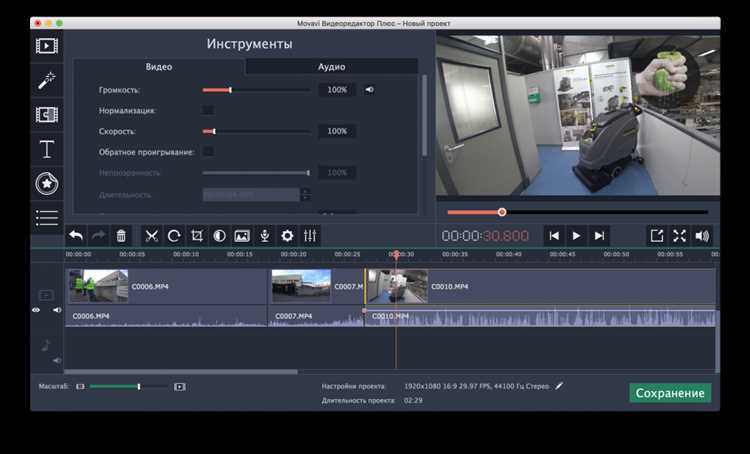This screenshot has height=454, width=750.
Task: Undo the last action
Action: pos(76,235)
